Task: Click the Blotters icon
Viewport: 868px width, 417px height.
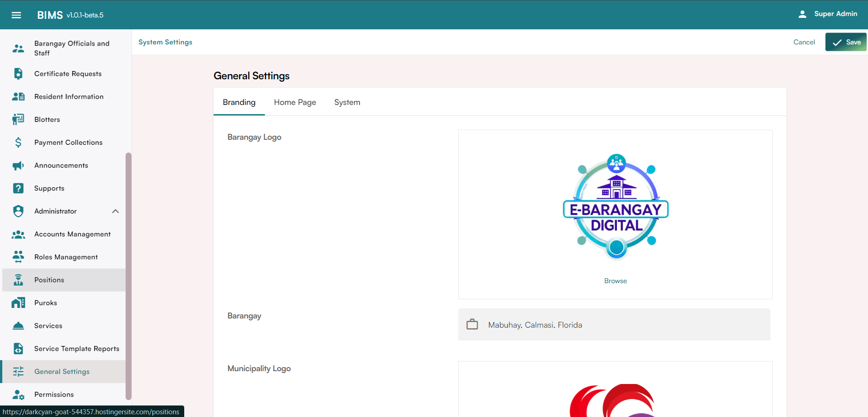Action: pos(18,120)
